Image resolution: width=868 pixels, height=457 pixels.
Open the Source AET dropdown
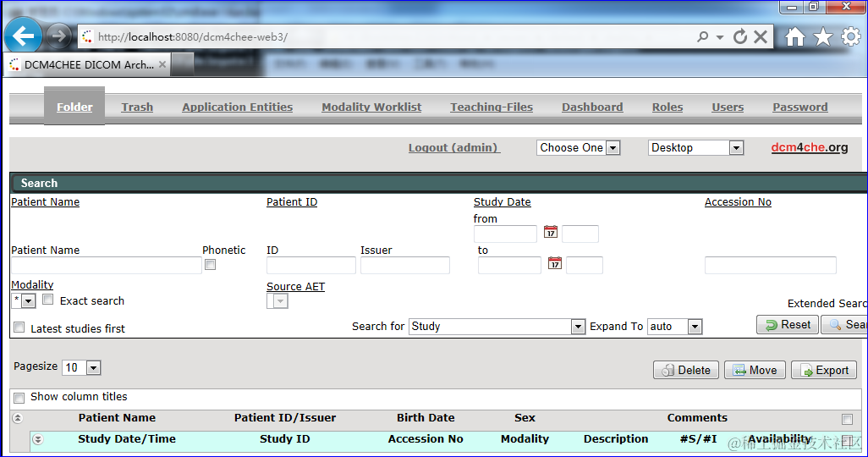[277, 300]
